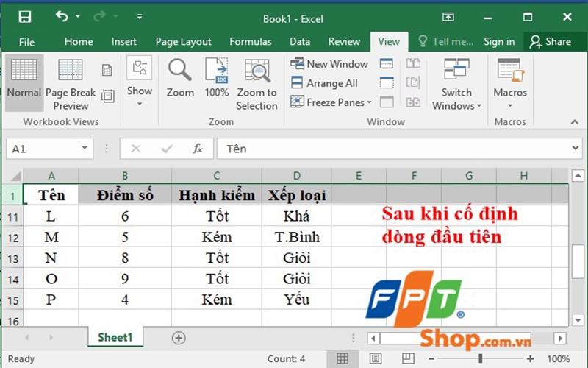Select Normal workbook view
Viewport: 588px width, 368px height.
tap(24, 82)
